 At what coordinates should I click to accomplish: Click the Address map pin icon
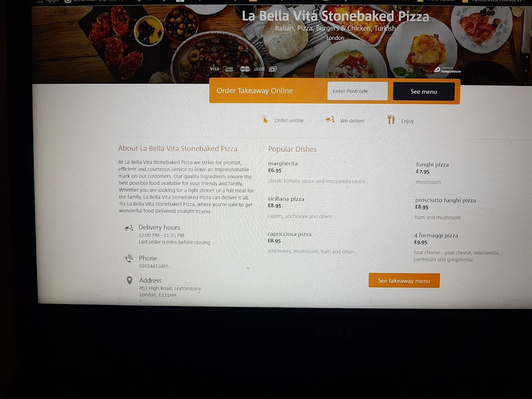129,280
